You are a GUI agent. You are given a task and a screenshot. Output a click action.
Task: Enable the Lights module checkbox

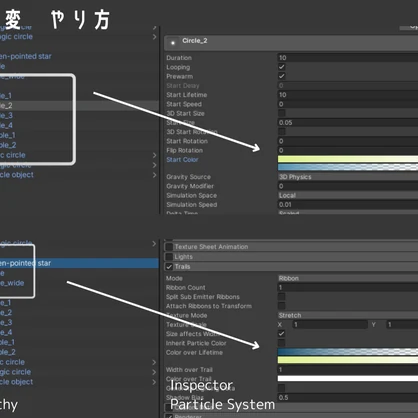[x=169, y=257]
